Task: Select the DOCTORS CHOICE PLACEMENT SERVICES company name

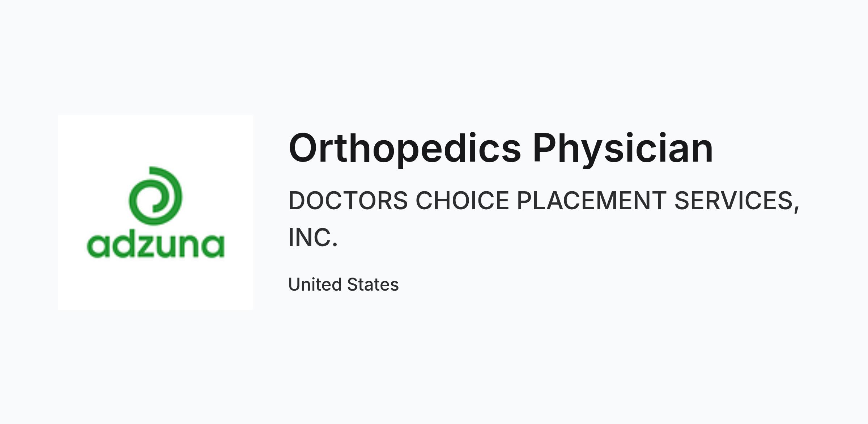Action: tap(544, 219)
